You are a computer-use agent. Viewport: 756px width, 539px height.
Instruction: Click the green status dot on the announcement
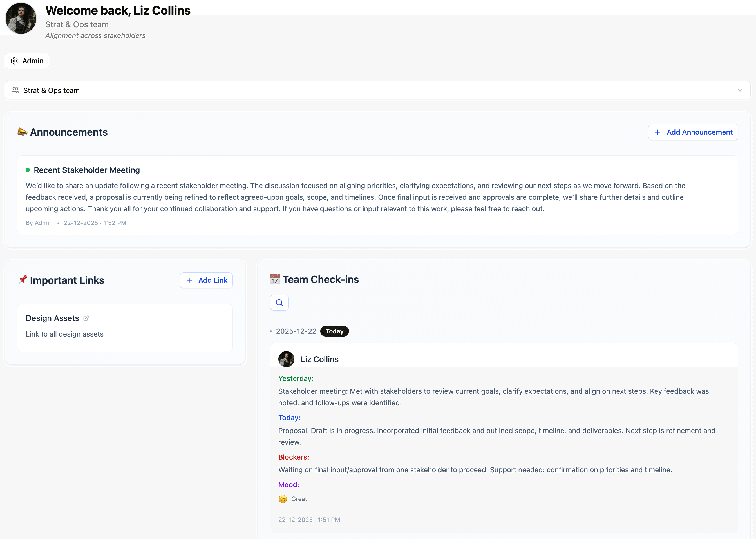point(28,169)
